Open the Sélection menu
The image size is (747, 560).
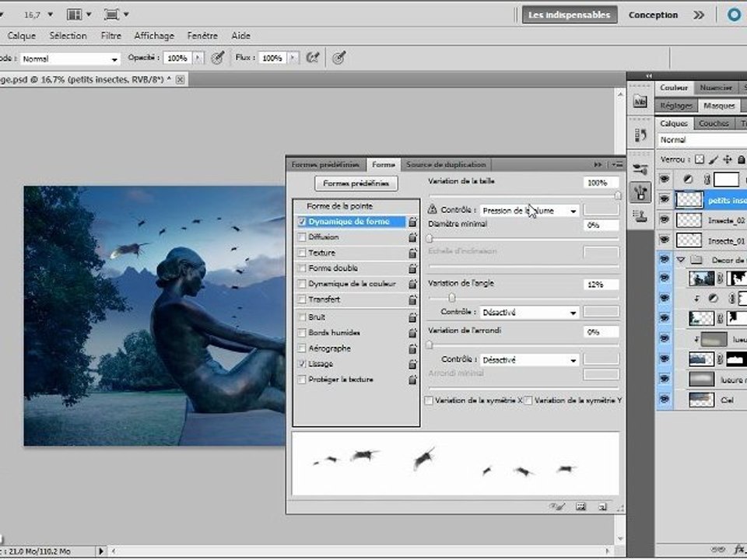[x=68, y=36]
